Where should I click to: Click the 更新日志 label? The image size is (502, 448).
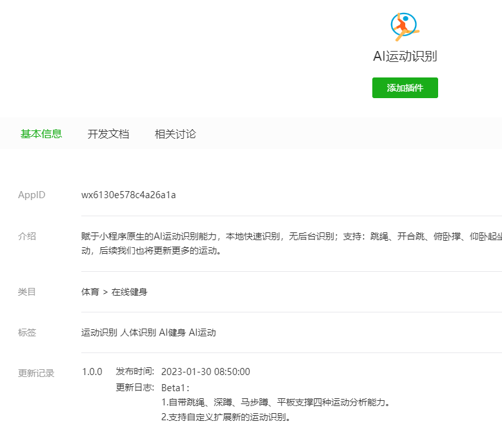tap(135, 387)
